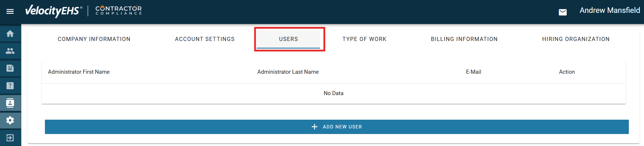Select the Users tab

pyautogui.click(x=288, y=39)
